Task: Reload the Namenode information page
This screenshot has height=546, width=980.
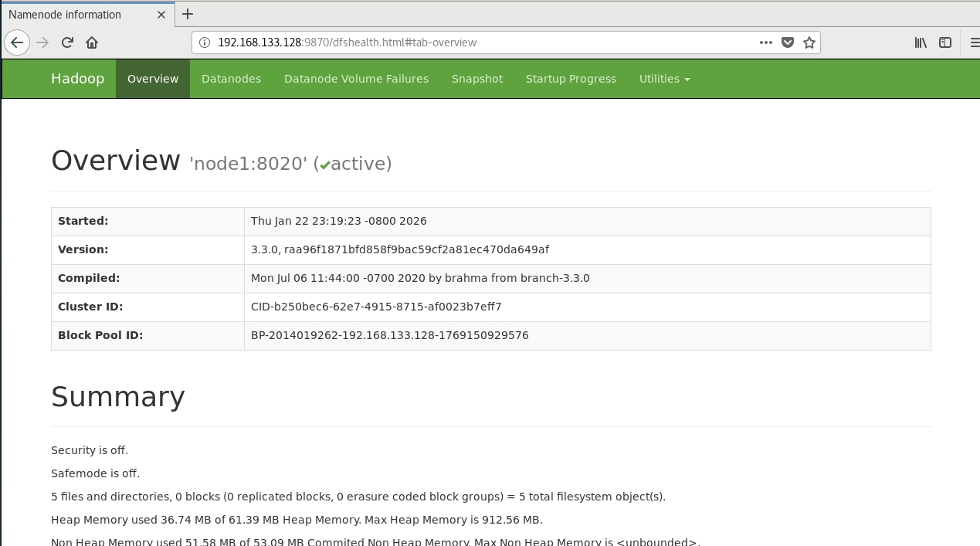Action: click(66, 42)
